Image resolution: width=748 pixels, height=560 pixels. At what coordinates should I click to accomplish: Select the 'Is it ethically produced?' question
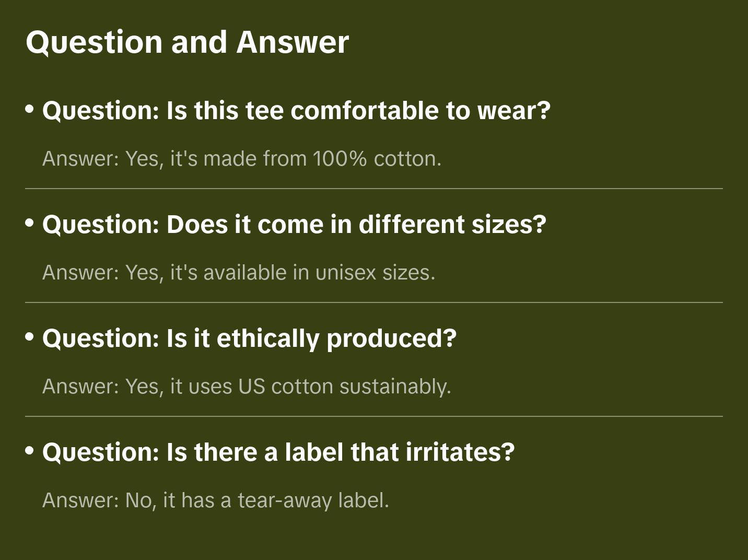coord(249,338)
